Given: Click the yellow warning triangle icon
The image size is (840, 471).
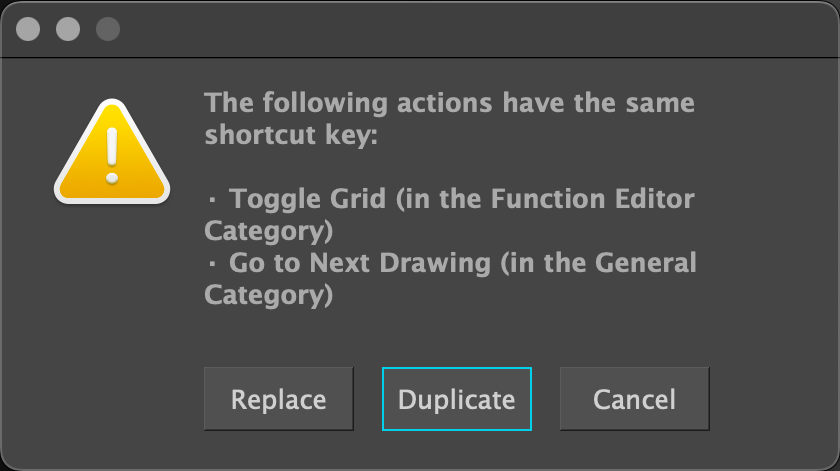Looking at the screenshot, I should point(112,152).
